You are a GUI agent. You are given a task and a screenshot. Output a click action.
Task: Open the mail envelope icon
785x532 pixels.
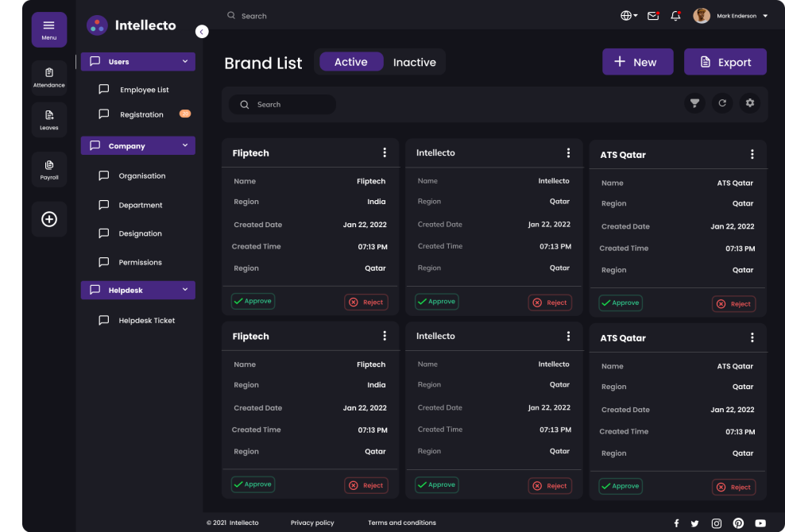(653, 16)
